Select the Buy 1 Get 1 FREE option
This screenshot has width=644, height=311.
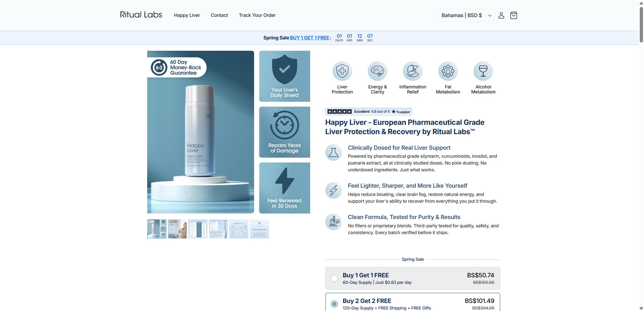point(413,278)
